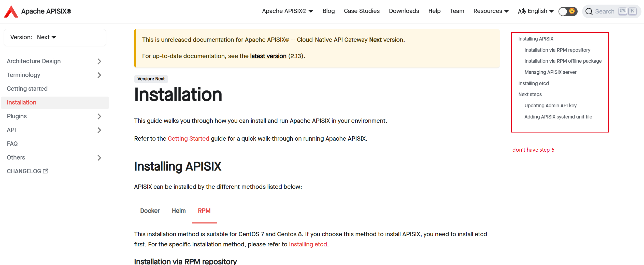
Task: Open the Apache APISIX® navbar dropdown
Action: [x=288, y=11]
